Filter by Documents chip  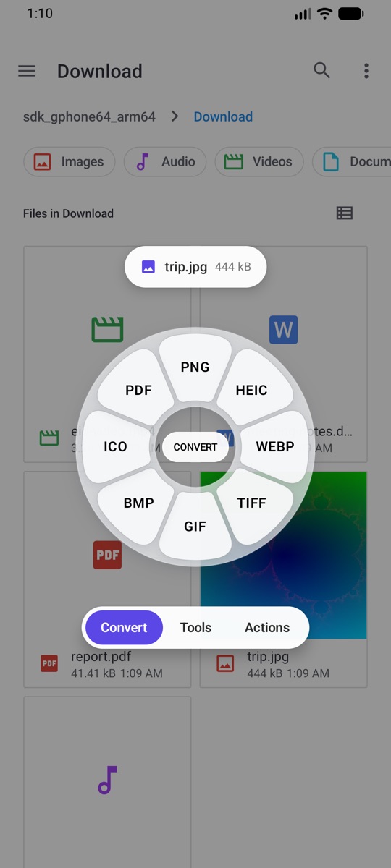352,161
